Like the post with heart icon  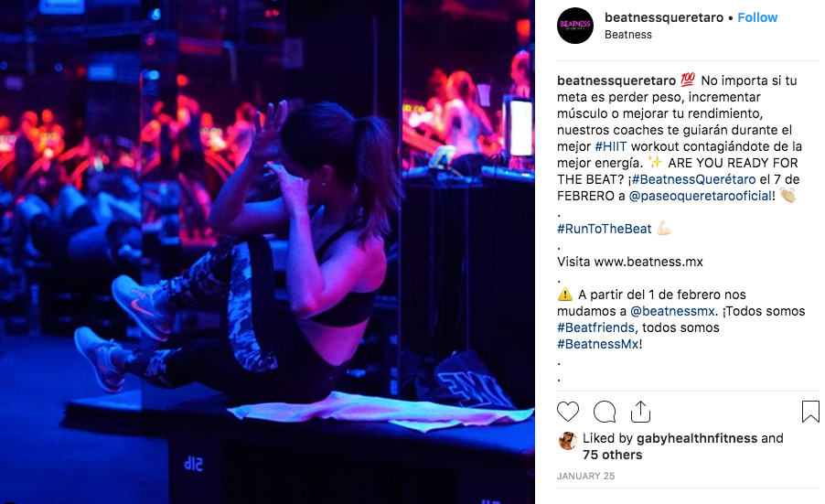(568, 412)
